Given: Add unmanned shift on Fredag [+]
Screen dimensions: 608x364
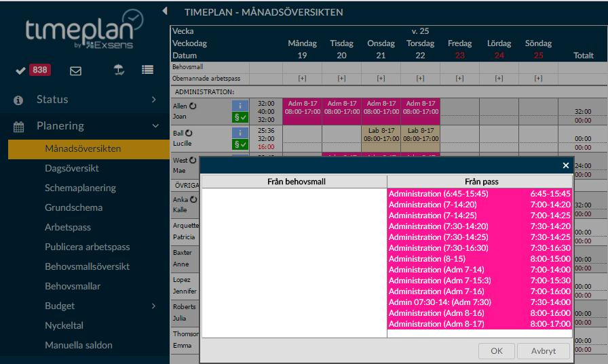Looking at the screenshot, I should 459,78.
